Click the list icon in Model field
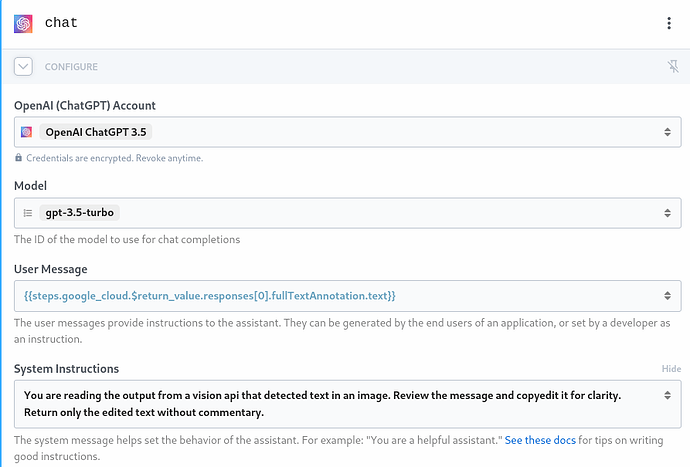This screenshot has height=467, width=690. tap(28, 213)
